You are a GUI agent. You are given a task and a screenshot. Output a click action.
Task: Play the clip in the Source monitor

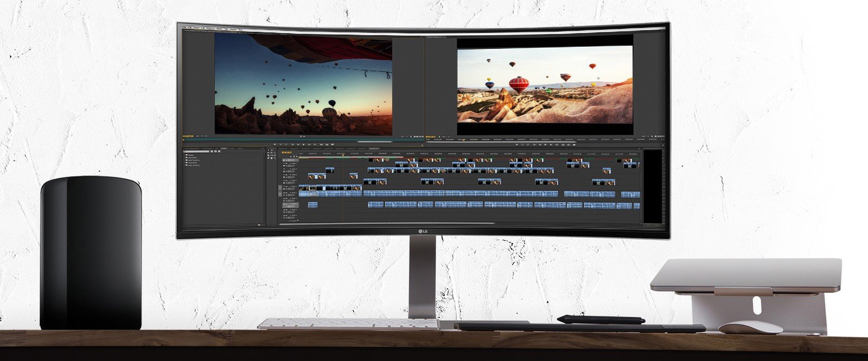(x=304, y=144)
